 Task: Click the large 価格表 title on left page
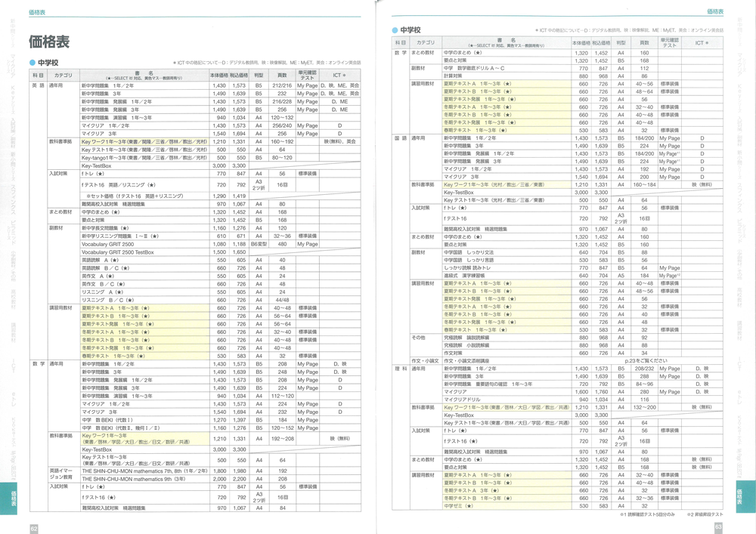click(x=48, y=42)
